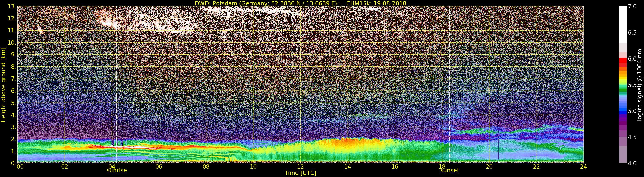Click the 'Time [UTC]' axis label
Viewport: 644px width, 177px height.
300,173
